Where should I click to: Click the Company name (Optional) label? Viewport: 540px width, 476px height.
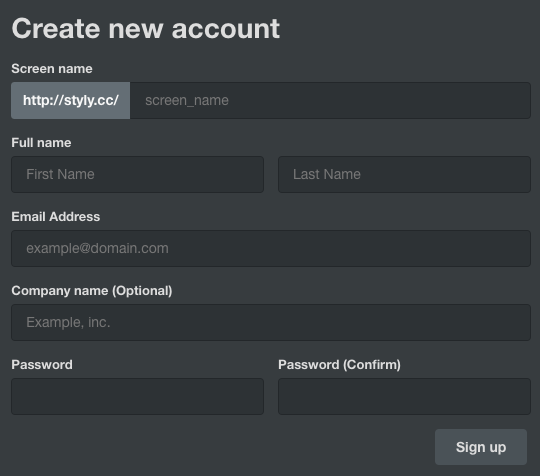pyautogui.click(x=92, y=291)
